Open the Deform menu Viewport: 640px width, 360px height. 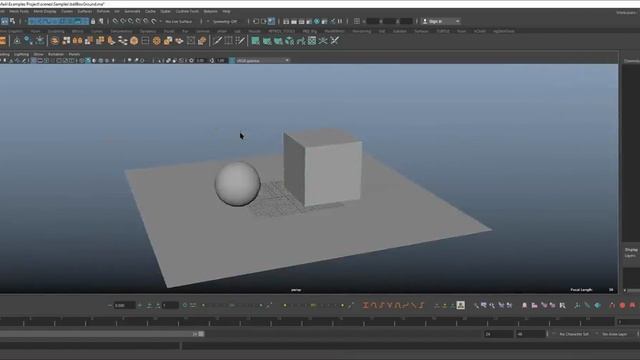[x=103, y=11]
